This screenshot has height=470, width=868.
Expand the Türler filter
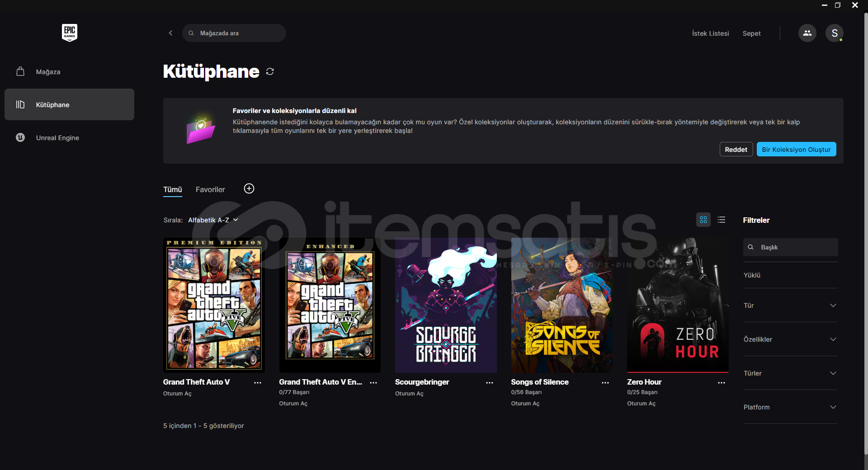pyautogui.click(x=790, y=373)
